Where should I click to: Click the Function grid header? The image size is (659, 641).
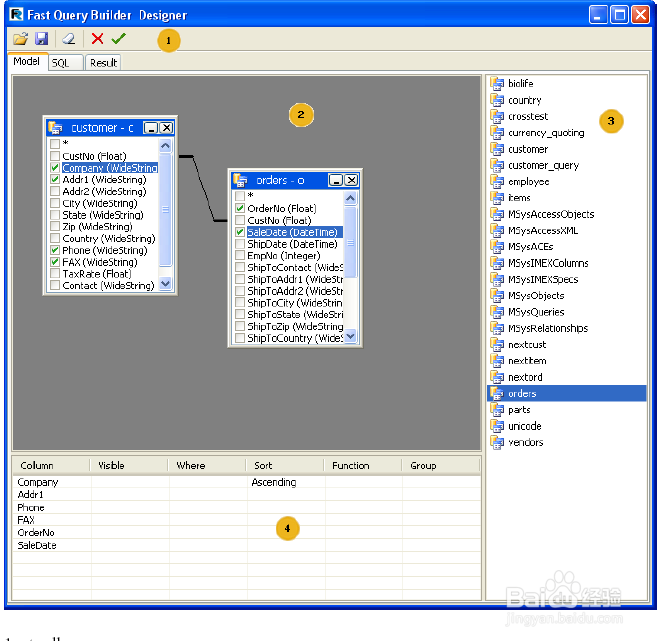tap(363, 466)
